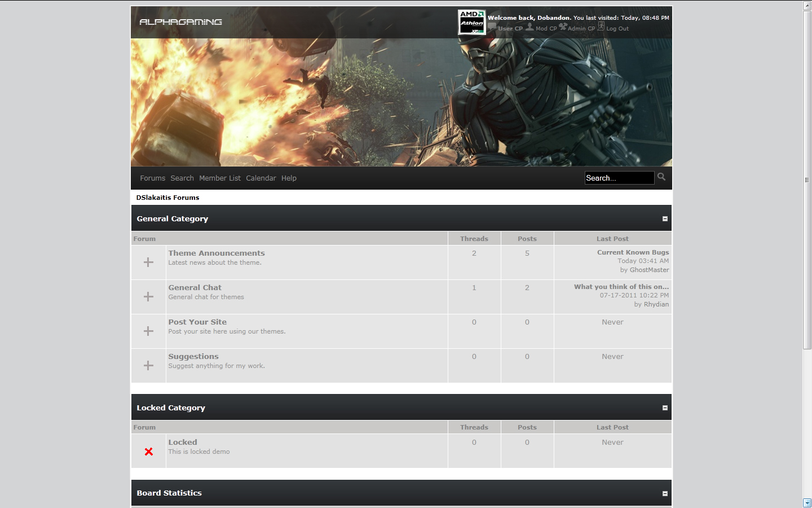The image size is (812, 508).
Task: Open the Member List menu item
Action: 219,178
